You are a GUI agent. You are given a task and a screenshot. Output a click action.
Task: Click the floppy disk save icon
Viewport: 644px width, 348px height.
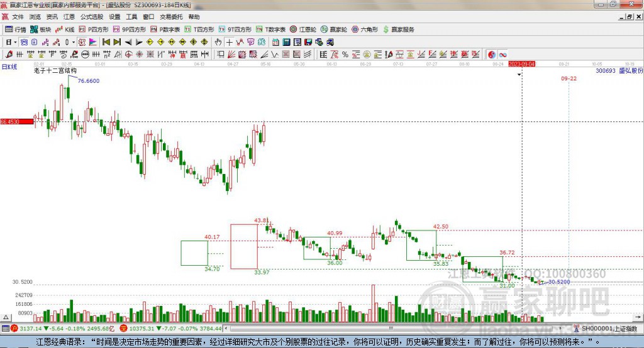click(308, 42)
